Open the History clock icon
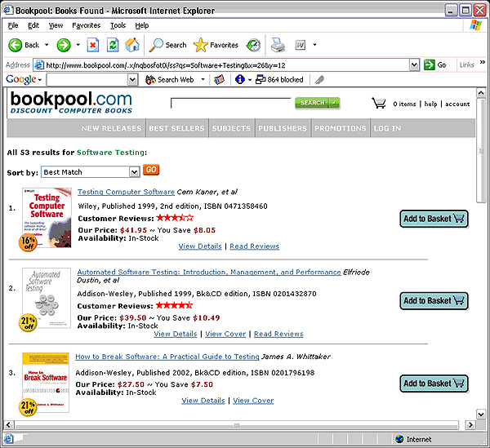The height and width of the screenshot is (448, 490). coord(253,45)
